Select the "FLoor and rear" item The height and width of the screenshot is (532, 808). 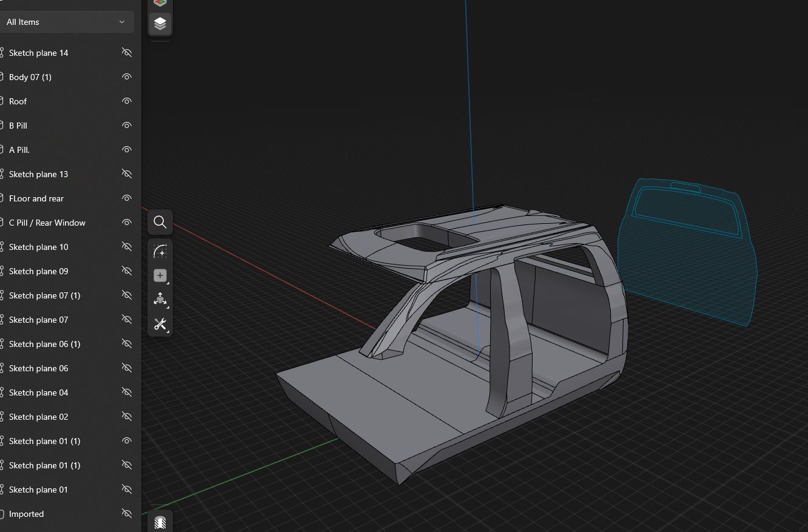(x=36, y=198)
